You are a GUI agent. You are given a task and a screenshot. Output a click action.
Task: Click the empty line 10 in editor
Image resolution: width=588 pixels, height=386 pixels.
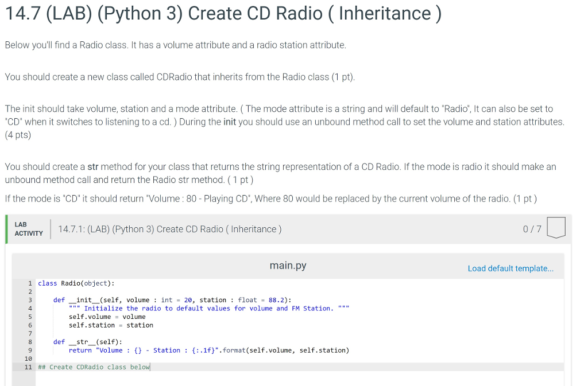click(x=115, y=358)
